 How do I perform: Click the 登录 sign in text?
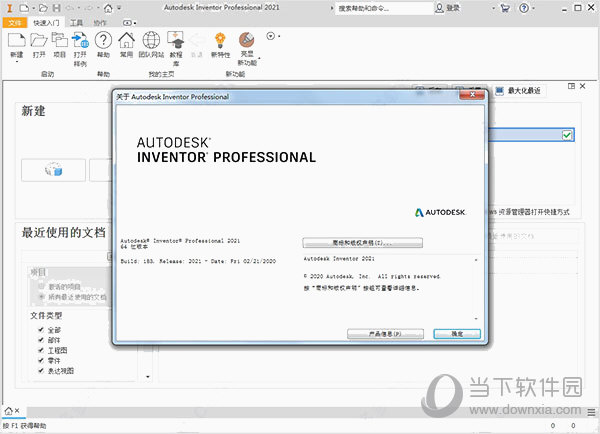pyautogui.click(x=453, y=8)
